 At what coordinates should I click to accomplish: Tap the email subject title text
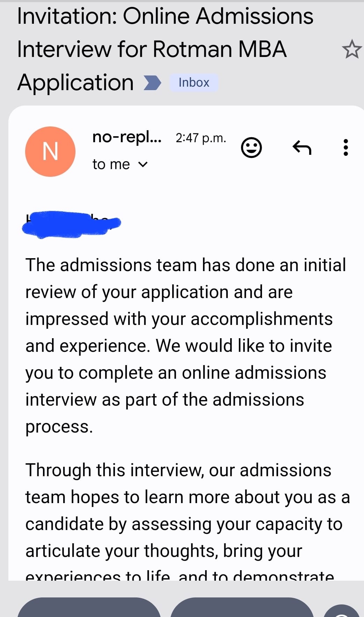pos(165,49)
